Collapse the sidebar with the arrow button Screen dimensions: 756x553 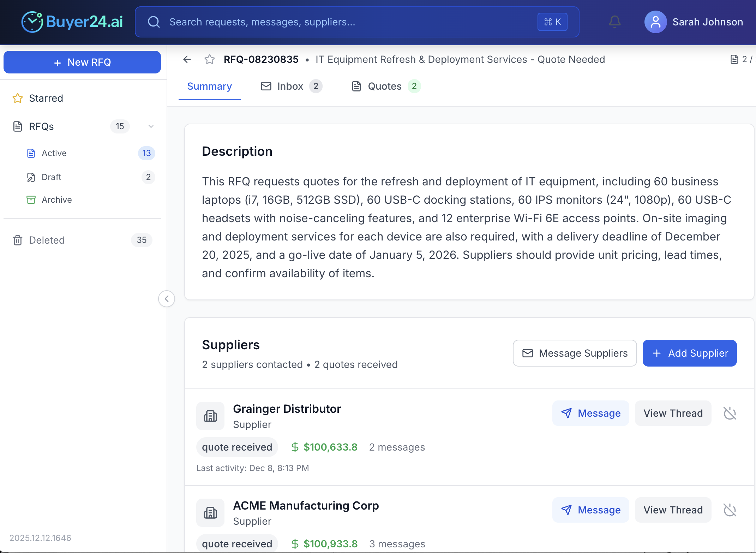pyautogui.click(x=167, y=299)
